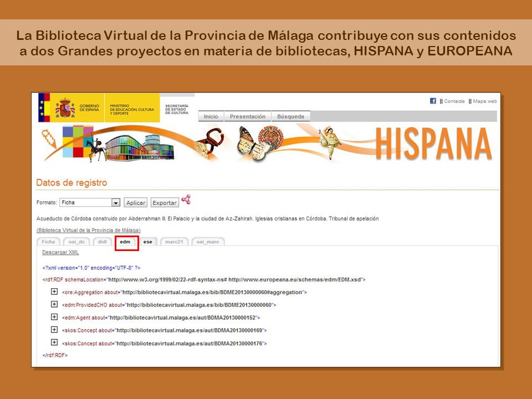Click the Descargar XML link
The height and width of the screenshot is (399, 532).
60,253
